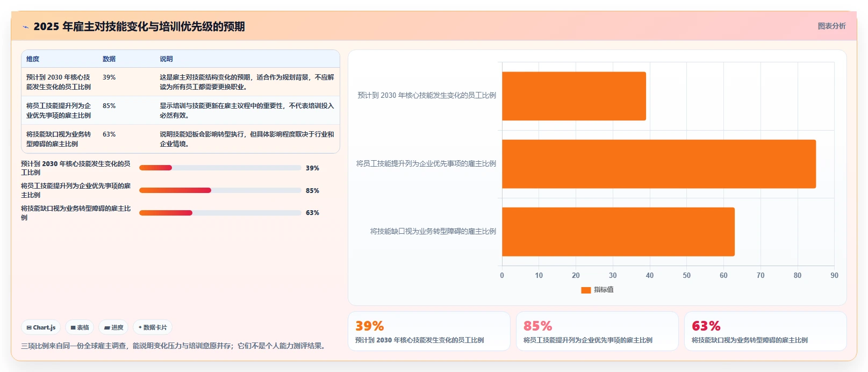Image resolution: width=868 pixels, height=372 pixels.
Task: Click the chart bar for 将技能缺口视为业务转型障碍
Action: pos(618,232)
